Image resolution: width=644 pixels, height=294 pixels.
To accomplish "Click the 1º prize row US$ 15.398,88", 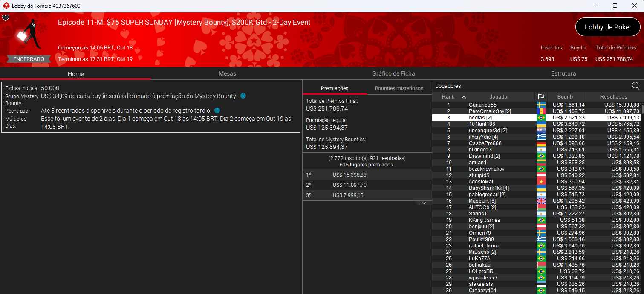I will point(367,175).
